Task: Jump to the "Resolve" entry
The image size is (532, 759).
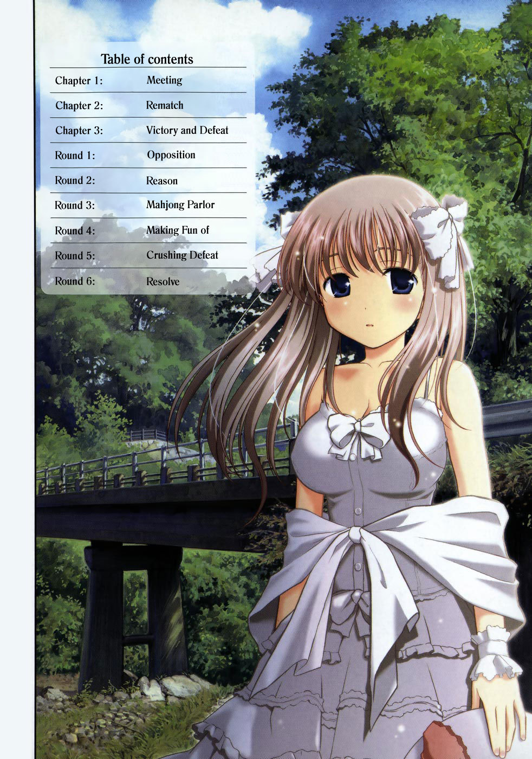Action: [x=163, y=281]
